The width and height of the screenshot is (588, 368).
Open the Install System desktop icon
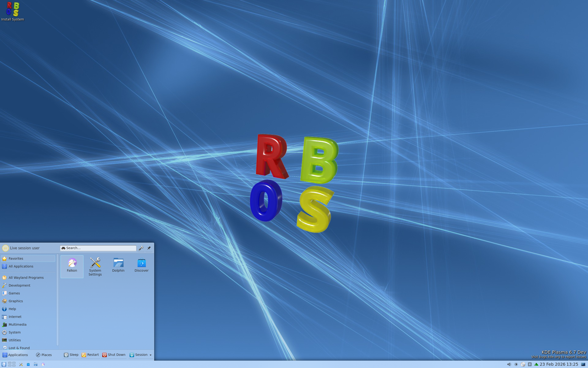coord(13,11)
